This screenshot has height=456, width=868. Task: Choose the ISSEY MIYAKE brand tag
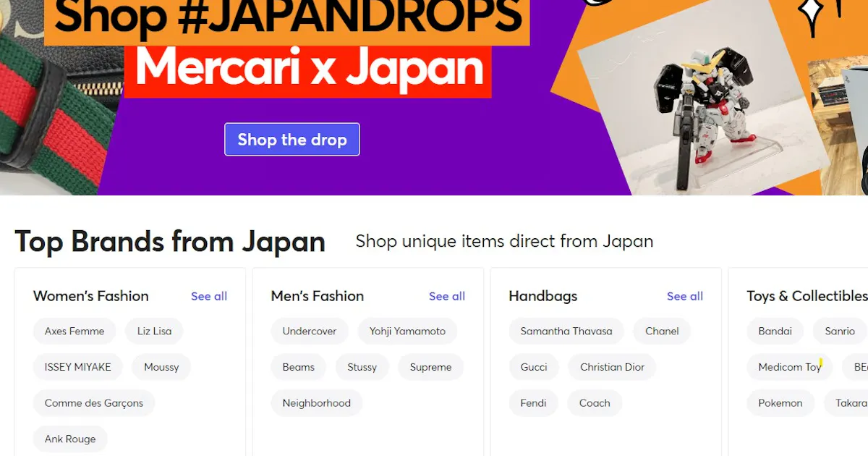coord(78,367)
